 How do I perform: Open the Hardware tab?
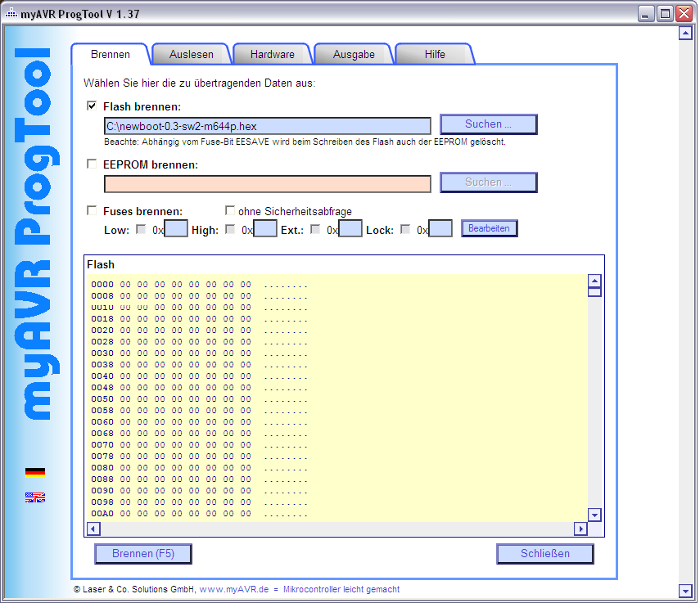(x=272, y=55)
